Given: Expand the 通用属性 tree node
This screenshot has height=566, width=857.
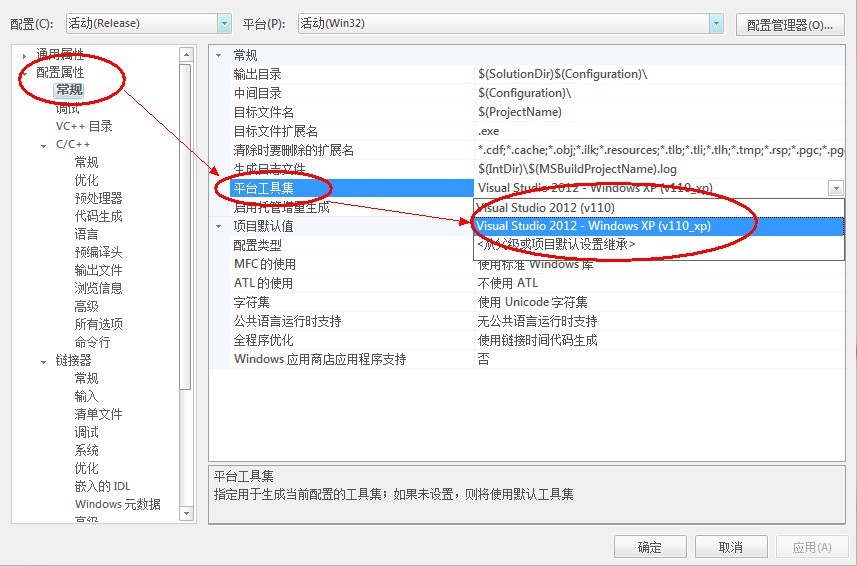Looking at the screenshot, I should [x=24, y=56].
